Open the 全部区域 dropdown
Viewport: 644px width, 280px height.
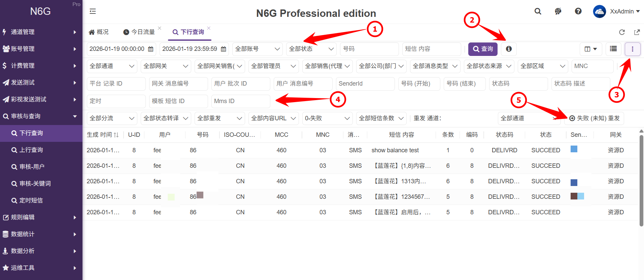click(543, 66)
